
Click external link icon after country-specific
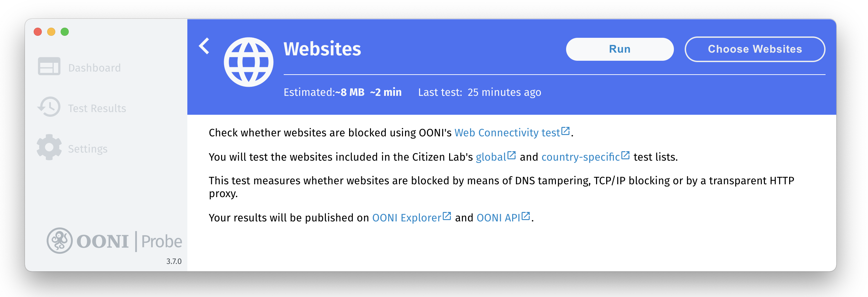(x=625, y=155)
